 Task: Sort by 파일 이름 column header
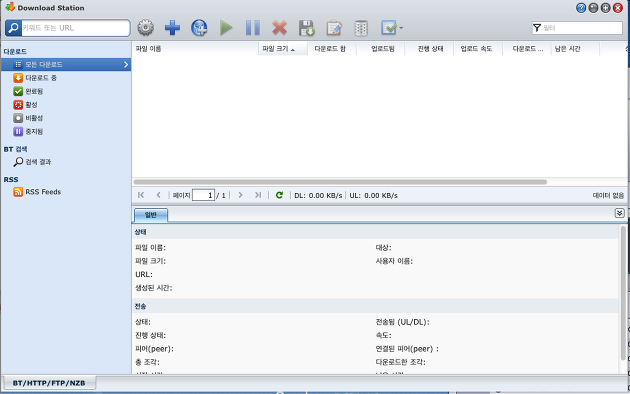point(195,49)
